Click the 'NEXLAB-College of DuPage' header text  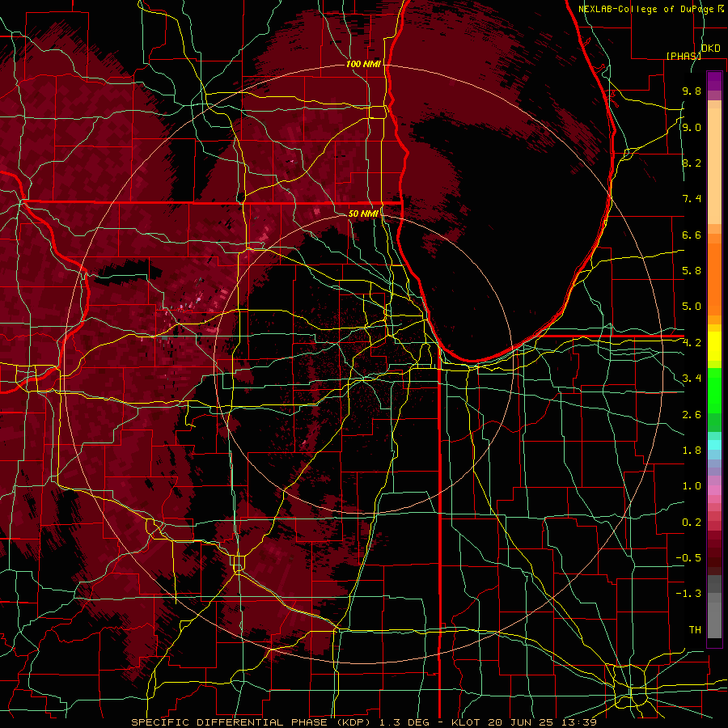click(x=645, y=9)
